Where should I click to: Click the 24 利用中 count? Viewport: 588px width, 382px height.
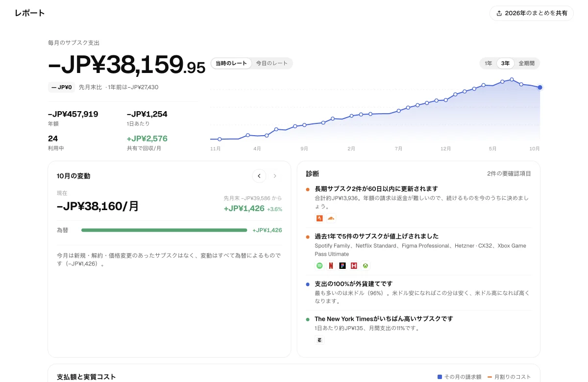[53, 139]
